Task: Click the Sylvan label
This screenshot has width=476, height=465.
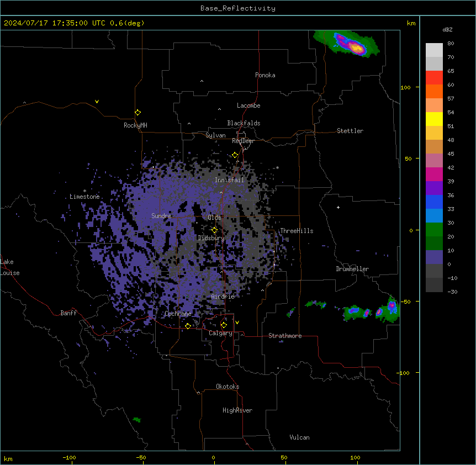Action: (215, 135)
